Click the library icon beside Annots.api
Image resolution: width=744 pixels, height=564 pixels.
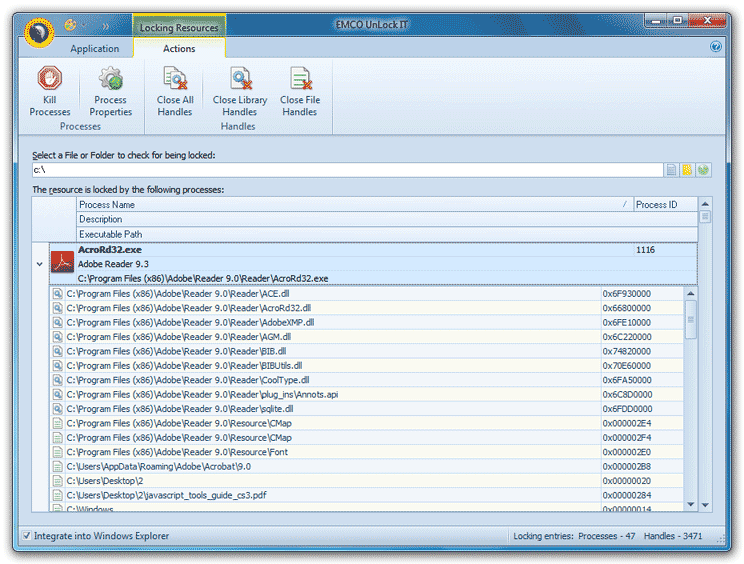[57, 394]
